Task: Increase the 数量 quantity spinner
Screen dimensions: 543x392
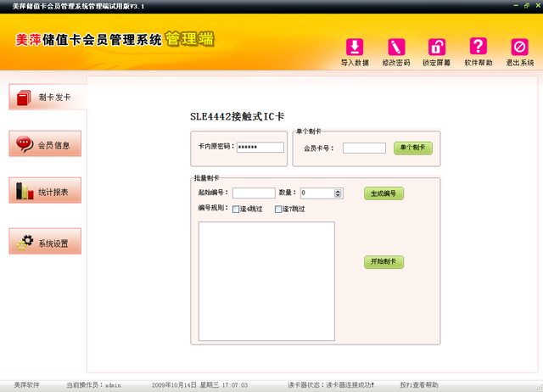Action: click(339, 191)
